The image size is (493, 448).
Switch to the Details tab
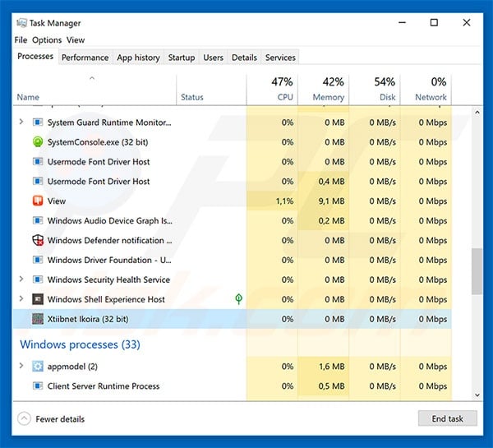coord(244,58)
